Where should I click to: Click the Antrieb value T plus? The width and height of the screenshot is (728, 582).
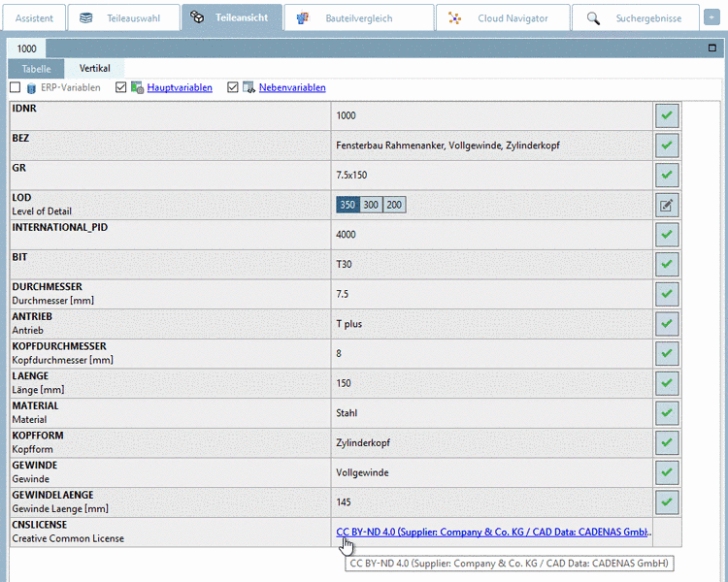(349, 323)
